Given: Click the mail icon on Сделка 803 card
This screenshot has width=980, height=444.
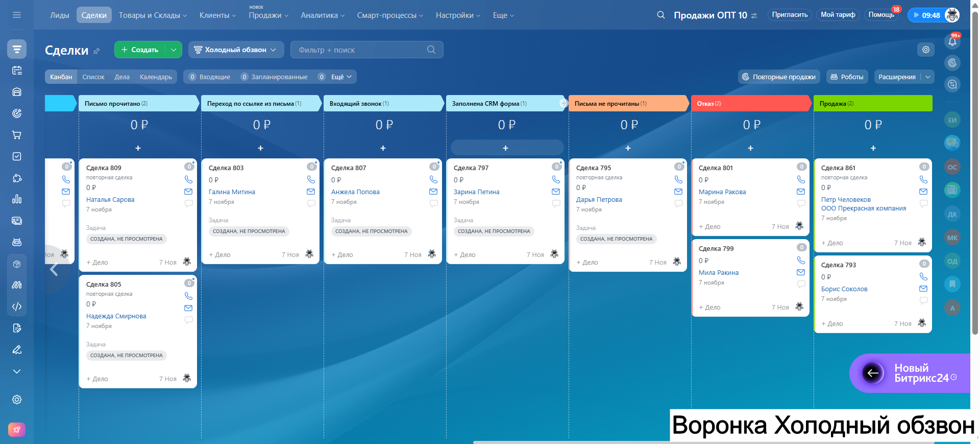Looking at the screenshot, I should [x=311, y=192].
